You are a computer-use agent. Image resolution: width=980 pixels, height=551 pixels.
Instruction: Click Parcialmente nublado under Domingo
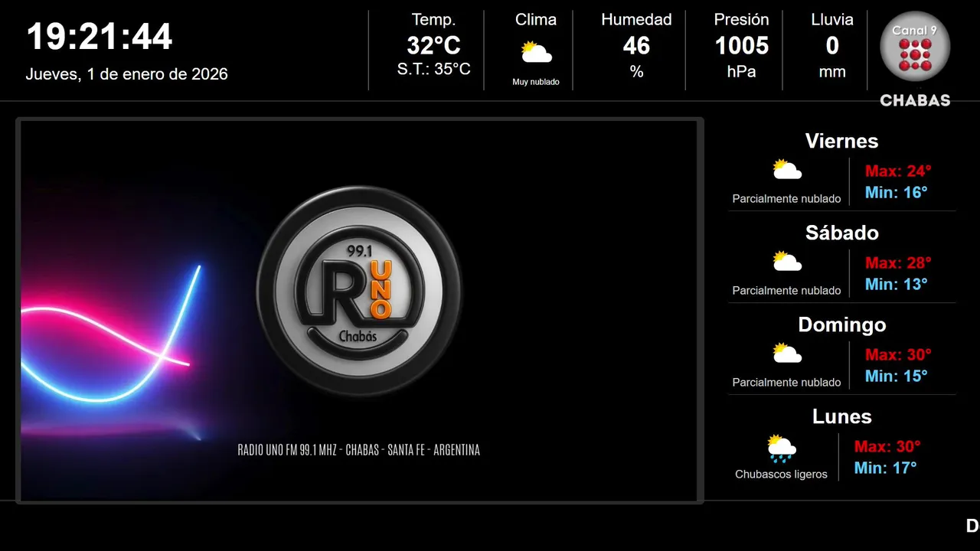[786, 383]
